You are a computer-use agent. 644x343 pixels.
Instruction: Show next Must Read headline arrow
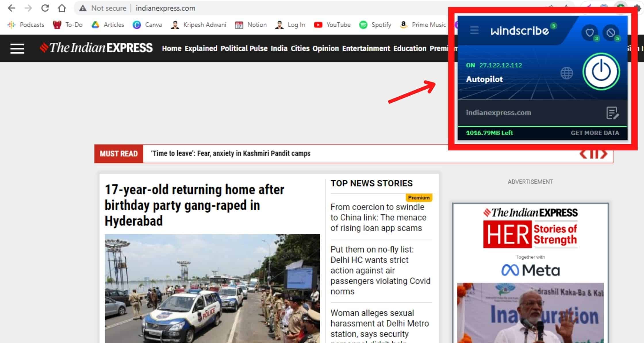click(x=604, y=154)
